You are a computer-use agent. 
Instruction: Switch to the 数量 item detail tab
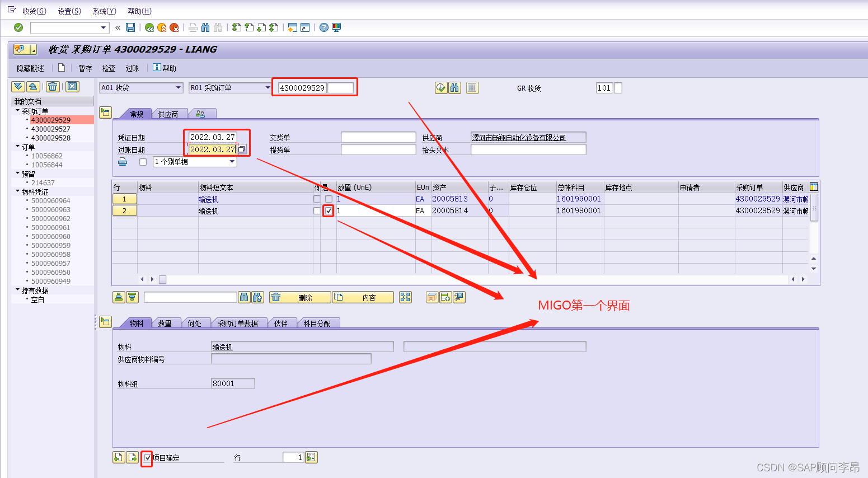pyautogui.click(x=165, y=323)
